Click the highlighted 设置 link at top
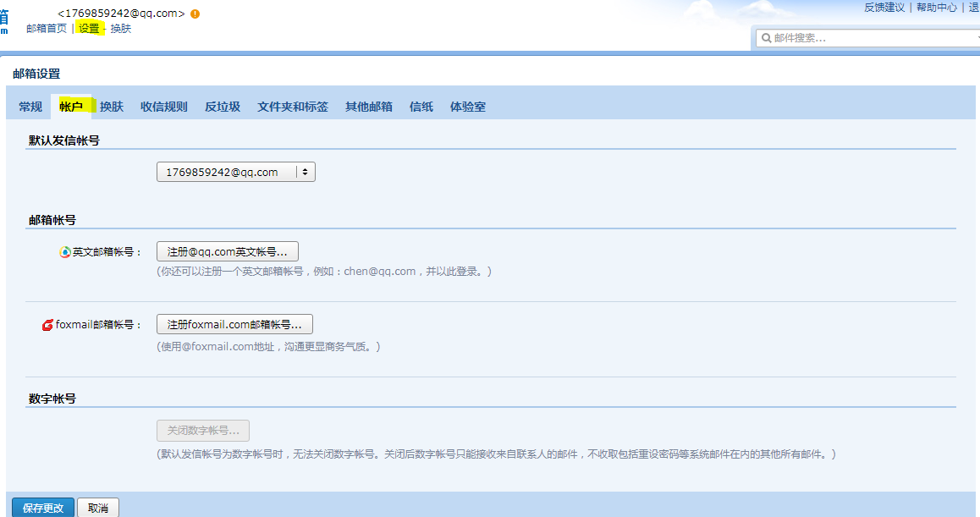 click(89, 29)
